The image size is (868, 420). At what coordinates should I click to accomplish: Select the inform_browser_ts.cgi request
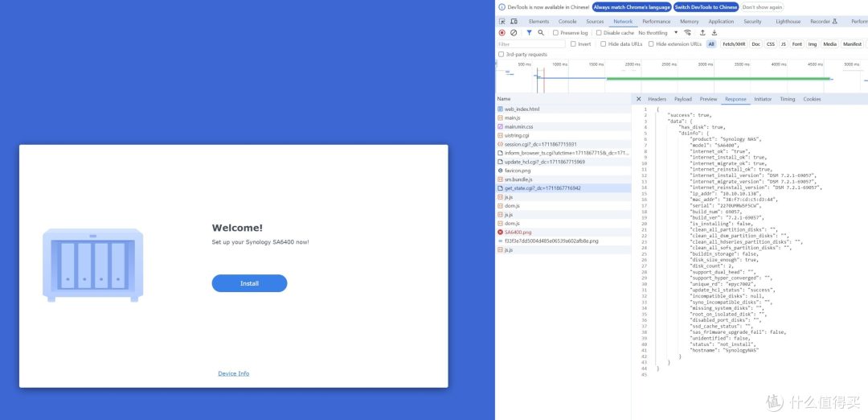coord(563,153)
